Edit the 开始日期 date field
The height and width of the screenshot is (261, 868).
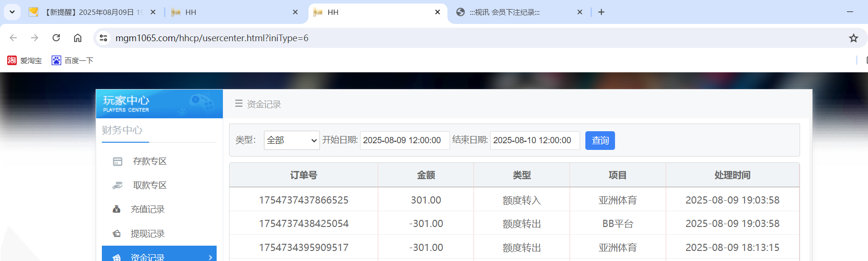(x=405, y=140)
